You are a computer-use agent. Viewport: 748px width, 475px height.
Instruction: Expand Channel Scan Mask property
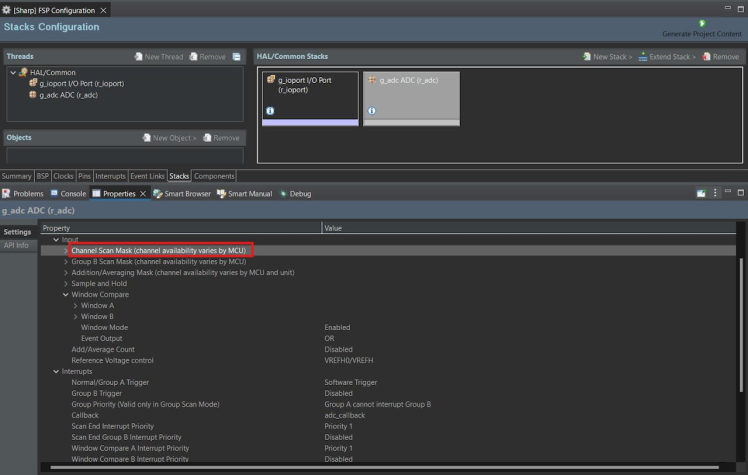coord(67,250)
